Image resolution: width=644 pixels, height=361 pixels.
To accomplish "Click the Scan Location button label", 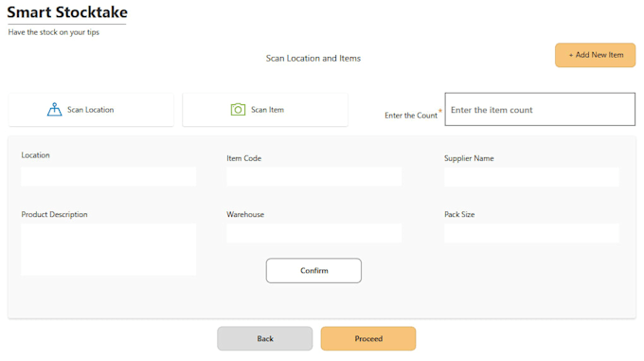I will point(90,110).
